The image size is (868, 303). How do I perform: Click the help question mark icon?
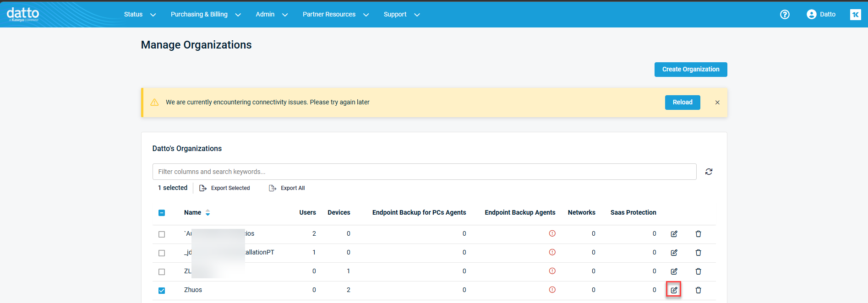pos(785,15)
